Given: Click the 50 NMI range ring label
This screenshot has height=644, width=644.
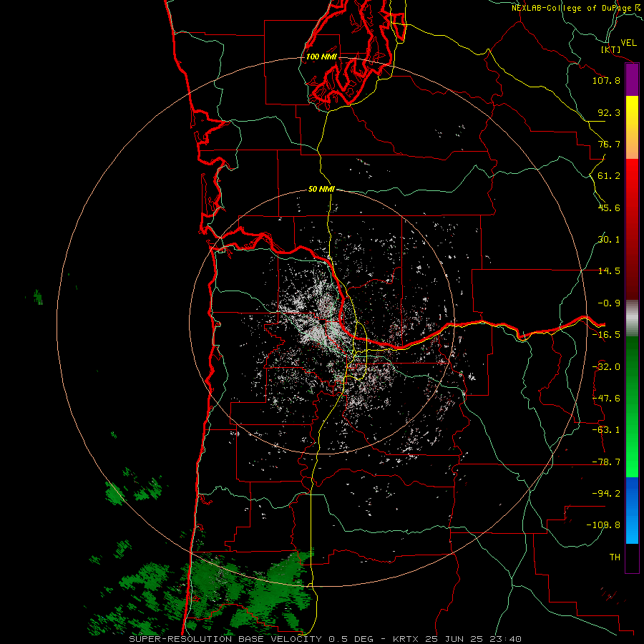Looking at the screenshot, I should [321, 190].
